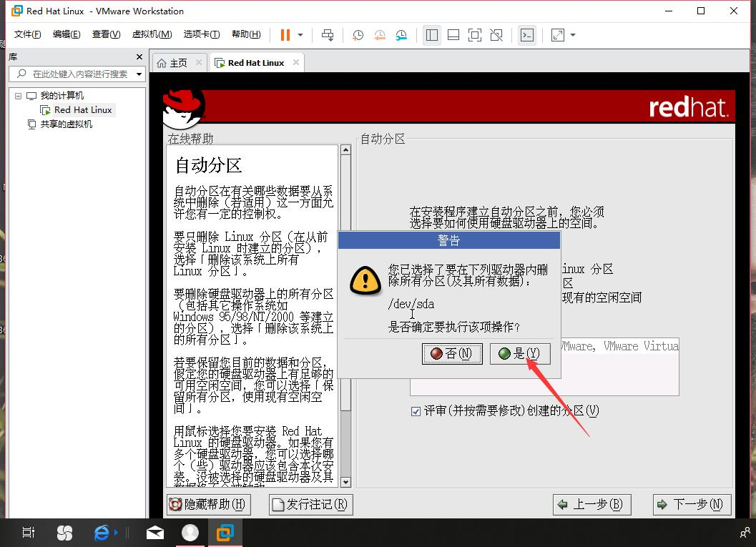Click the VMware Workstation taskbar icon

225,533
